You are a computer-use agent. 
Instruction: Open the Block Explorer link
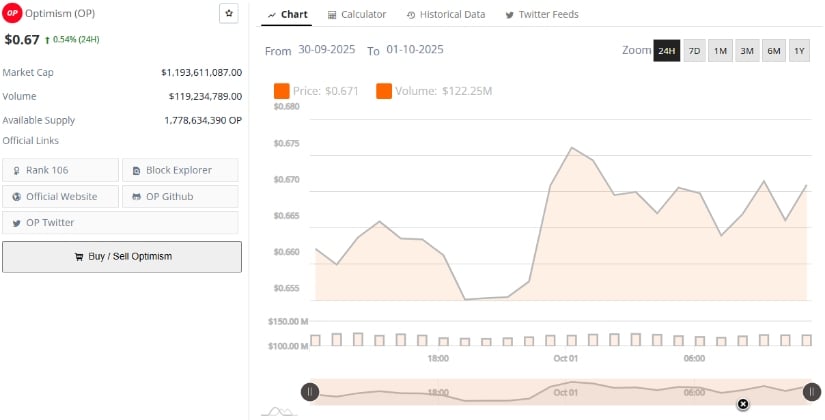coord(180,170)
